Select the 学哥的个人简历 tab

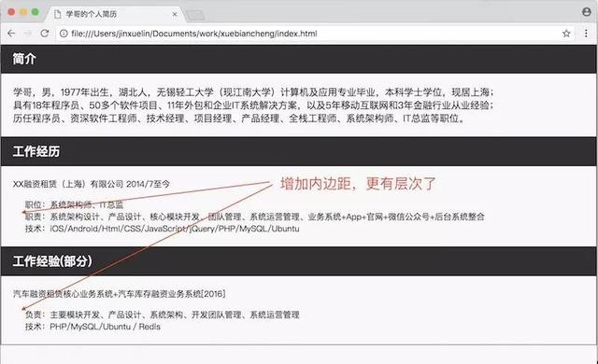pyautogui.click(x=114, y=15)
